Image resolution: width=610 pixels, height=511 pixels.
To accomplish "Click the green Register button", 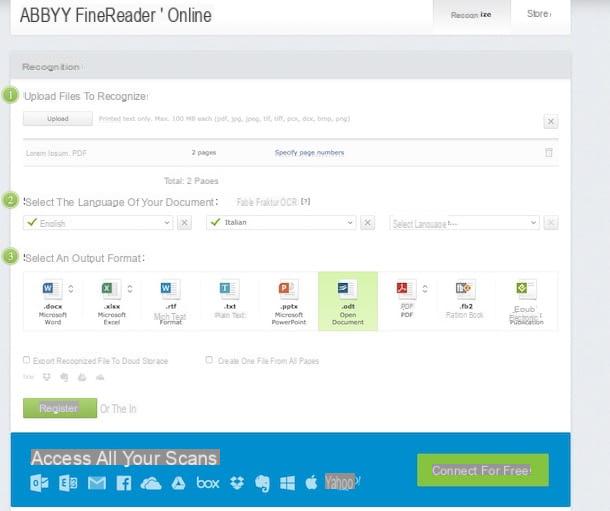I will (x=60, y=408).
